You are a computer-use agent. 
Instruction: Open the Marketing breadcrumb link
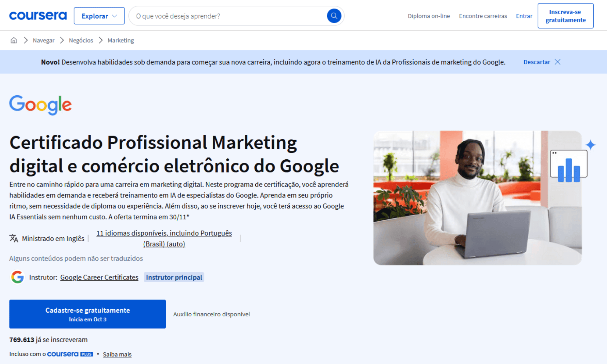[121, 40]
